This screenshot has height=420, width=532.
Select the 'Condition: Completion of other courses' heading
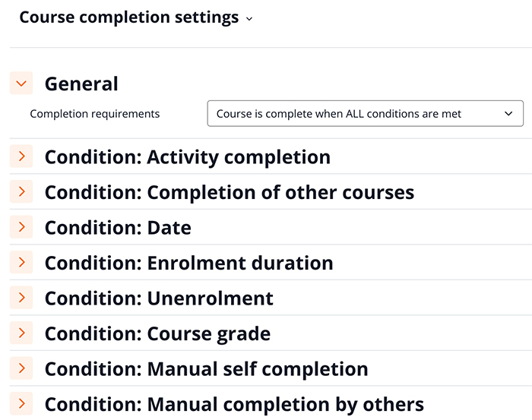(229, 193)
